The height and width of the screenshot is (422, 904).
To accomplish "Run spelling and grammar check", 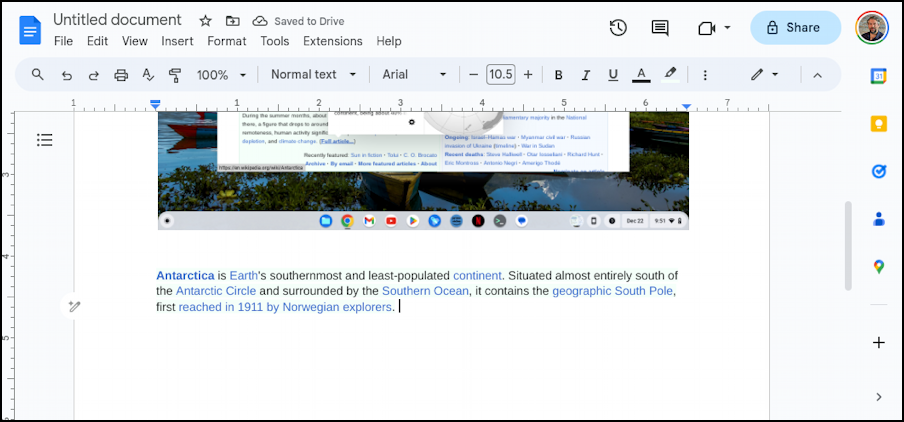I will coord(148,75).
